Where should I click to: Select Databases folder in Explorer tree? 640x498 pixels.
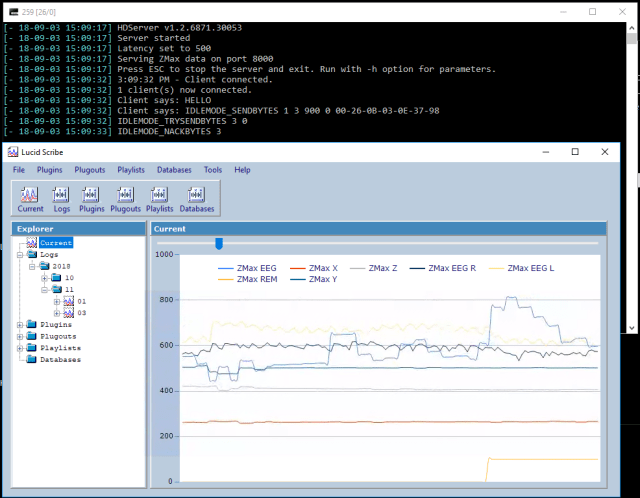59,359
